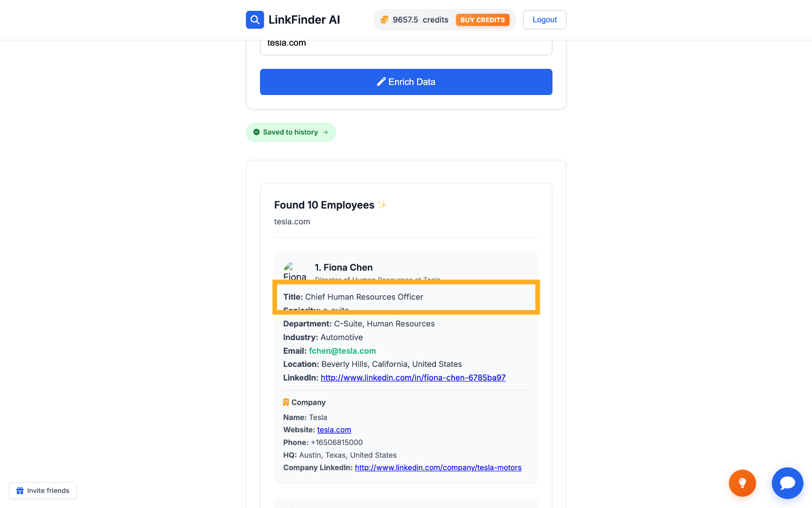Click the Name: Tesla company text

pos(305,417)
